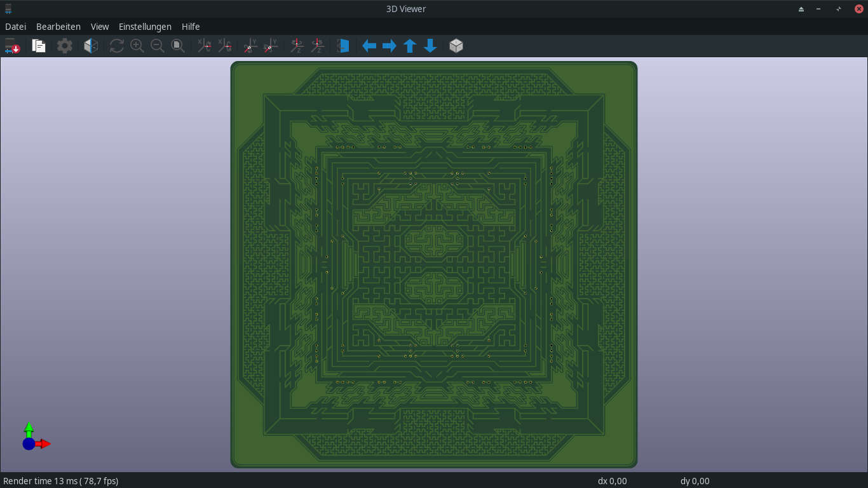Toggle orthographic projection cube icon
The height and width of the screenshot is (488, 868).
point(456,46)
